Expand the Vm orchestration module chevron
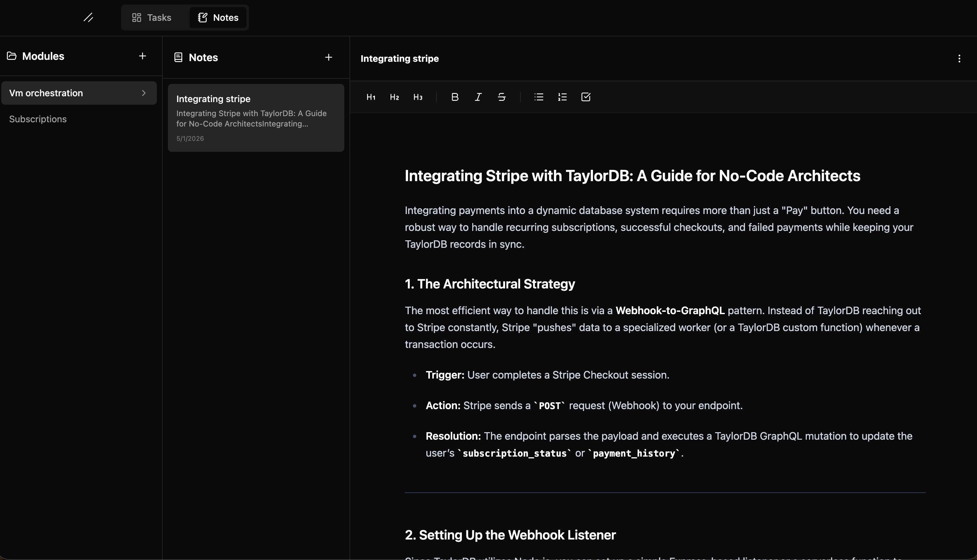 pos(144,93)
